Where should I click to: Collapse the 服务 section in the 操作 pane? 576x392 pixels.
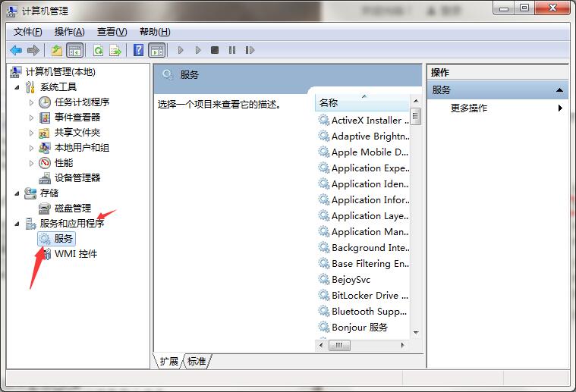point(559,90)
